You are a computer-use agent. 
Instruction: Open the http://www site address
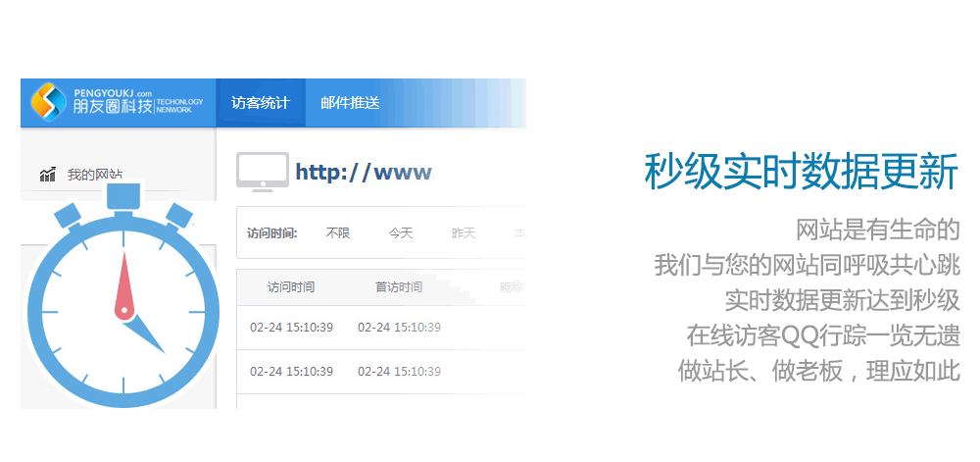coord(364,173)
